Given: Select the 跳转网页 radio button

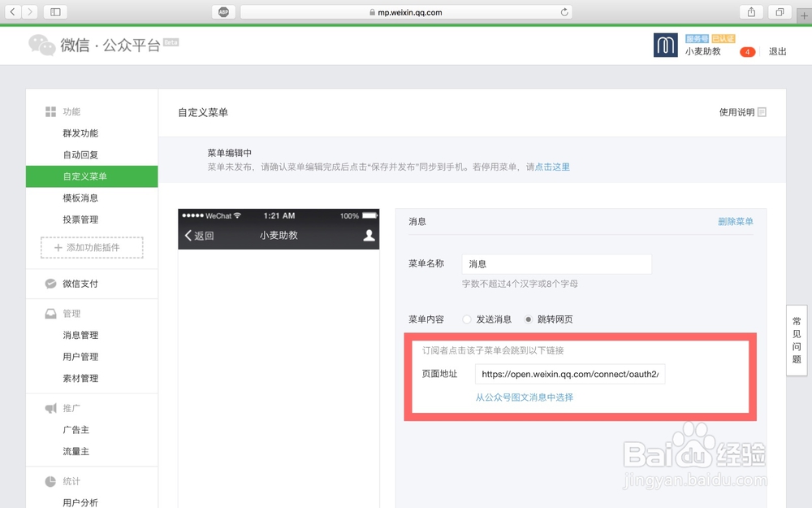Looking at the screenshot, I should click(528, 319).
